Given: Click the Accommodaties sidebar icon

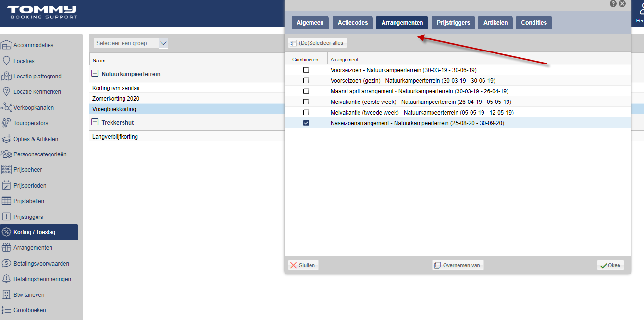Looking at the screenshot, I should 6,45.
